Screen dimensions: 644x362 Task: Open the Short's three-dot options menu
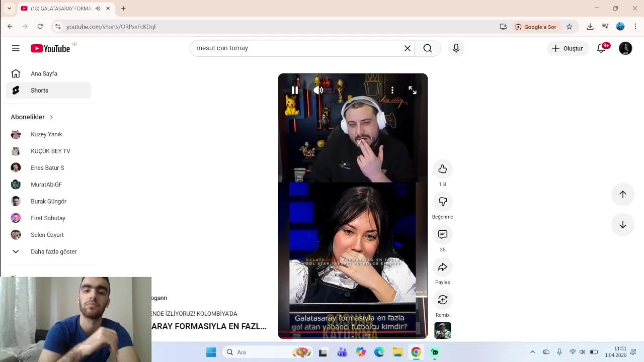pos(392,90)
